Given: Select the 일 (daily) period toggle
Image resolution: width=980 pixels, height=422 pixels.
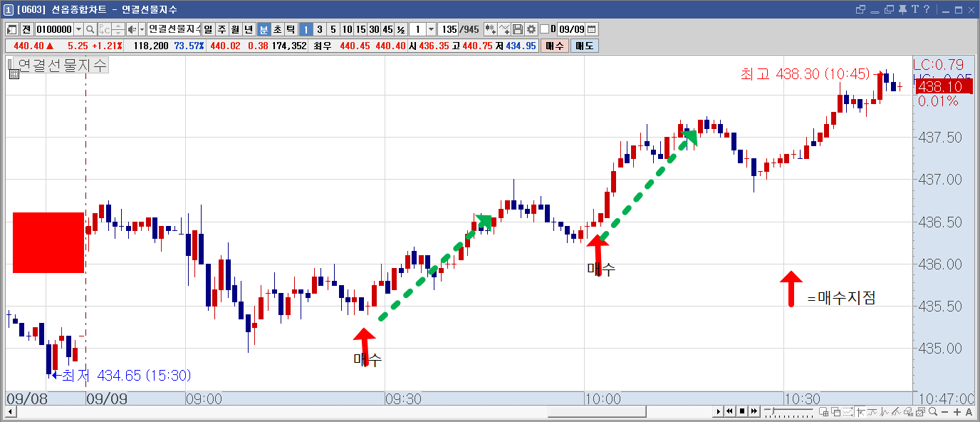Looking at the screenshot, I should (x=208, y=29).
